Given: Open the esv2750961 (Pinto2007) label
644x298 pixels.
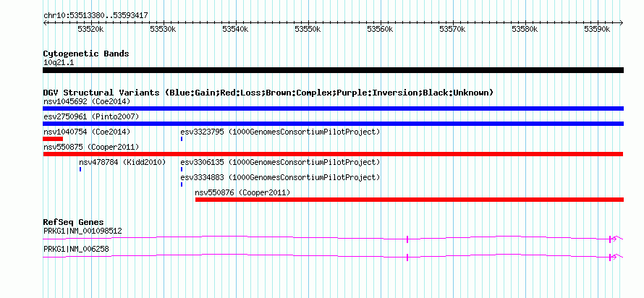Looking at the screenshot, I should (91, 116).
